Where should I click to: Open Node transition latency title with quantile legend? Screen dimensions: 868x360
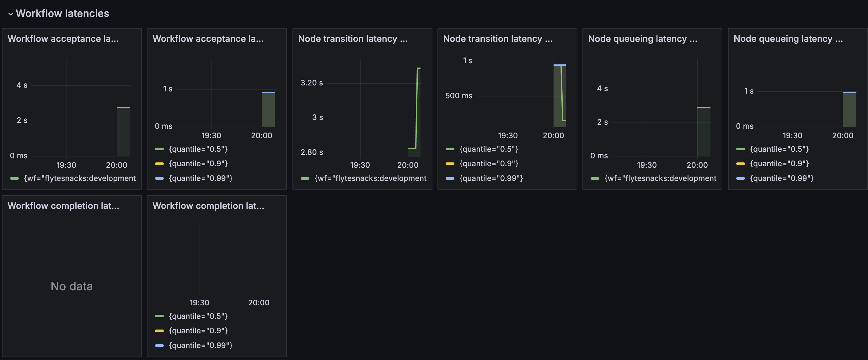tap(498, 39)
